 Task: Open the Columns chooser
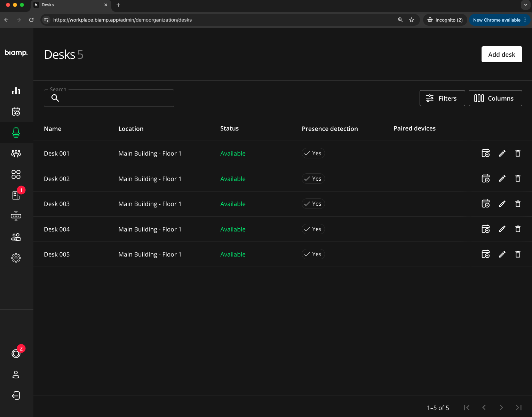[495, 98]
